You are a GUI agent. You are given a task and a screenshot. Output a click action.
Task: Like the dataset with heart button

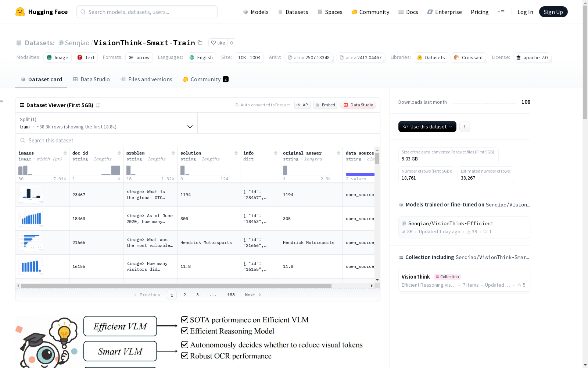[218, 43]
